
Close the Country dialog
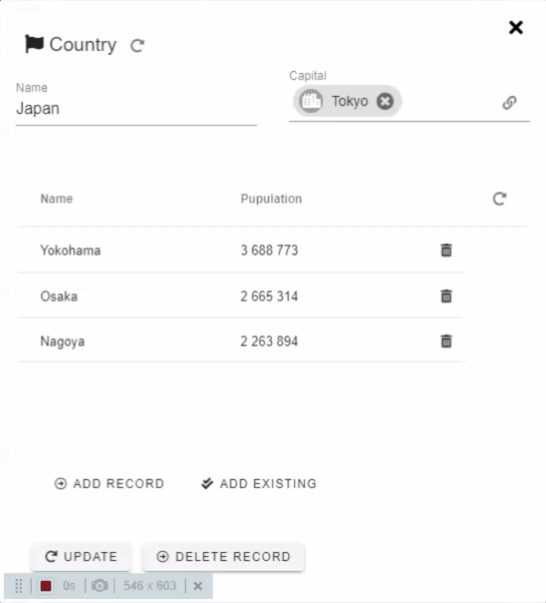click(x=516, y=28)
